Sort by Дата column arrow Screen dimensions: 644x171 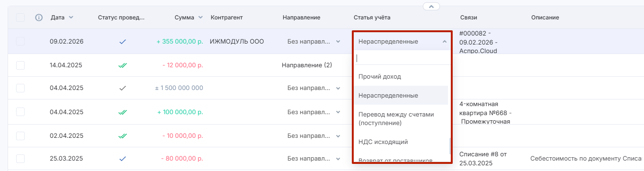(x=71, y=18)
